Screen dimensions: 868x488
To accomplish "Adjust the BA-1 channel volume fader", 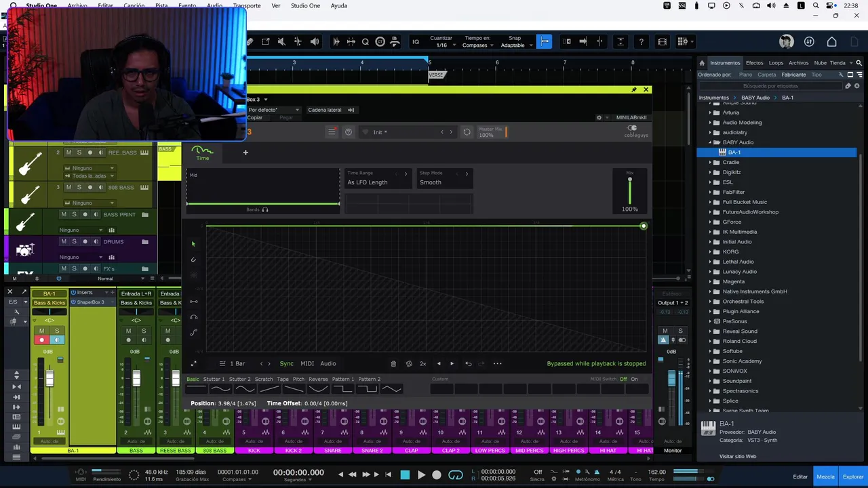I will (50, 380).
